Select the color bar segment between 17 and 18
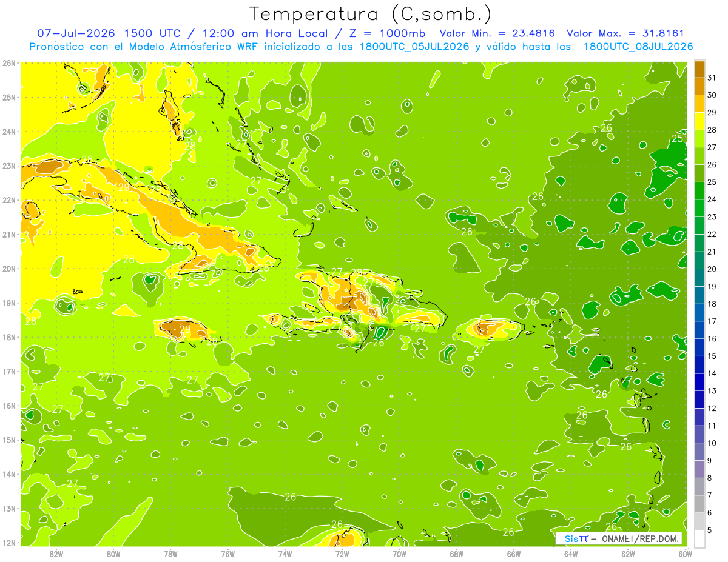This screenshot has height=562, width=728. (x=699, y=312)
